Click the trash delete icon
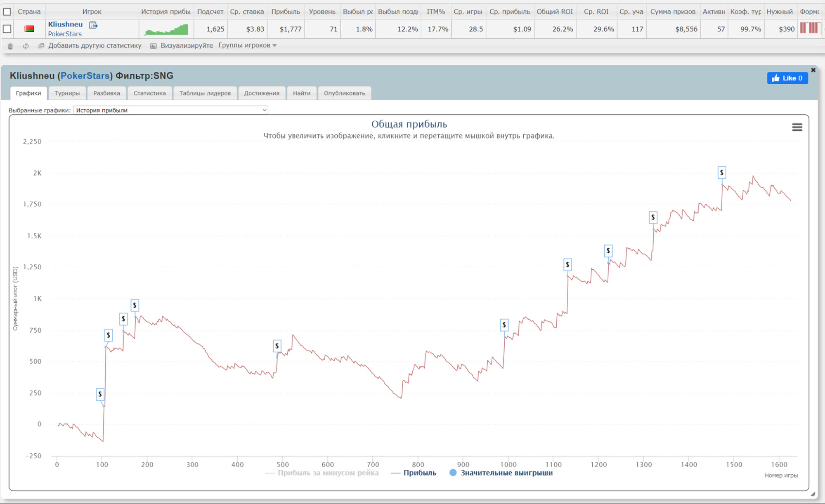This screenshot has width=825, height=504. [10, 46]
